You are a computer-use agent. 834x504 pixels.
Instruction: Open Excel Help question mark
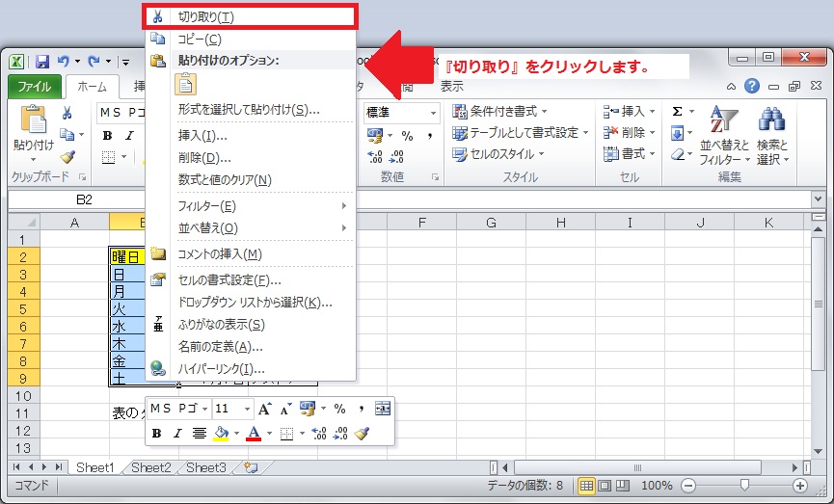(751, 86)
